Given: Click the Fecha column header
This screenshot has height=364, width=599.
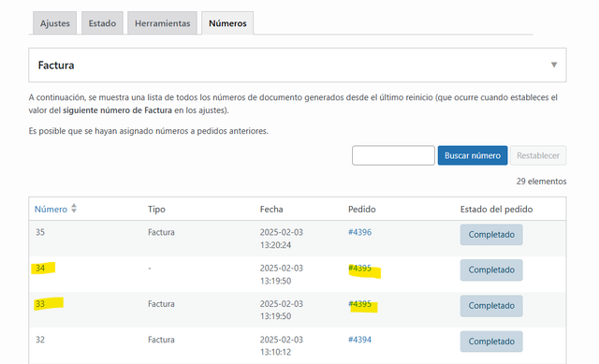Looking at the screenshot, I should 271,210.
